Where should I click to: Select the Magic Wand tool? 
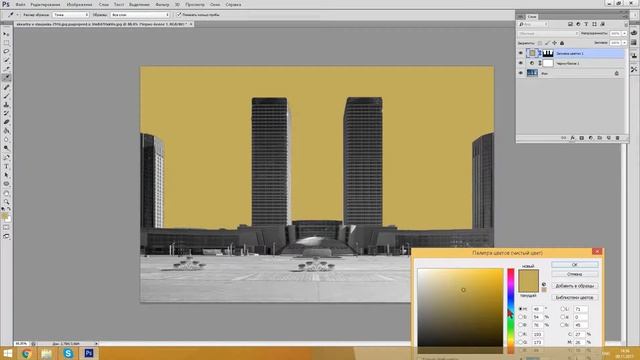tap(6, 60)
